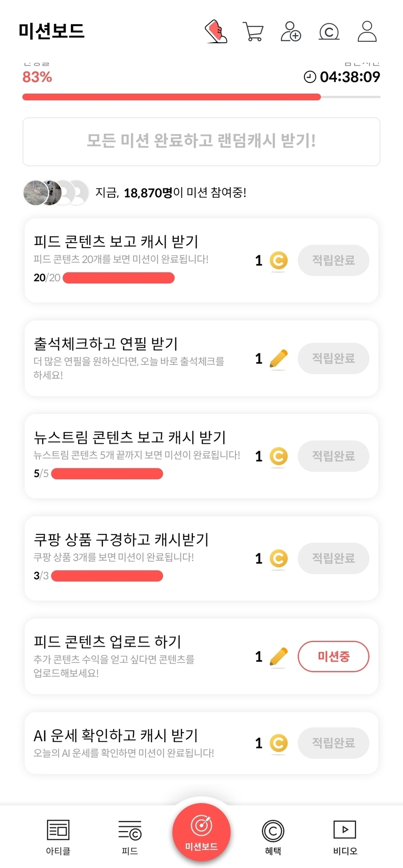Open the cash coin icon in header

pos(329,32)
